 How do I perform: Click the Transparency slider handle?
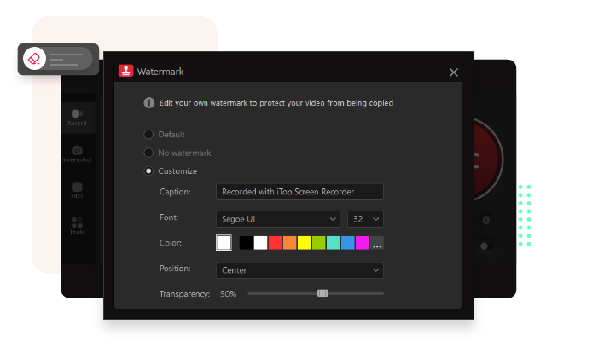tap(323, 293)
